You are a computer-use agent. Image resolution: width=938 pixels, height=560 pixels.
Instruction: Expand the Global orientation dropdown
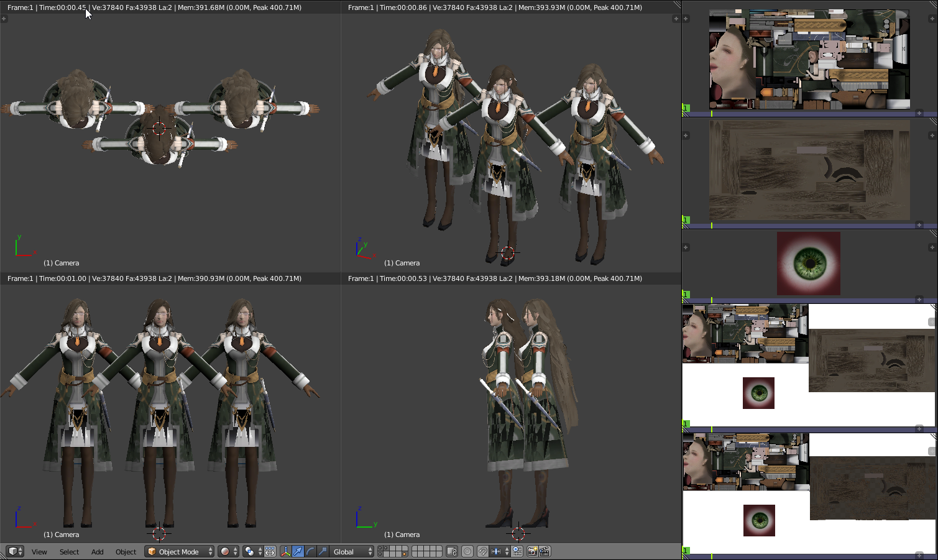coord(352,552)
